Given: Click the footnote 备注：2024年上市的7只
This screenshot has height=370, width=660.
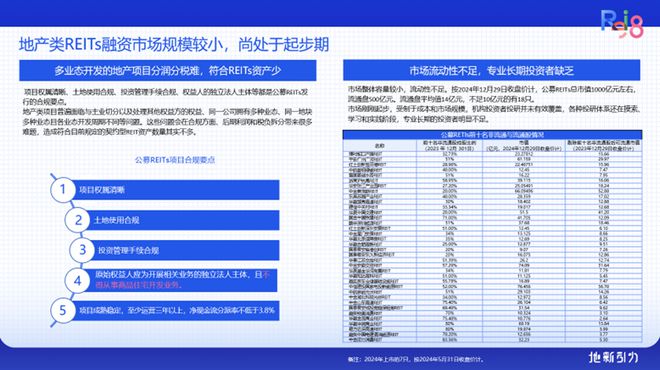Looking at the screenshot, I should [416, 359].
